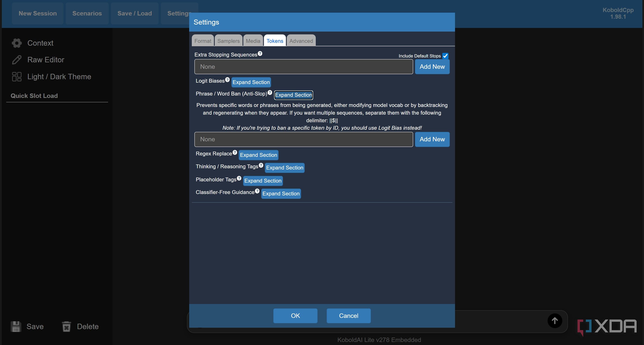Click the banned phrases None field
644x345 pixels.
[303, 139]
